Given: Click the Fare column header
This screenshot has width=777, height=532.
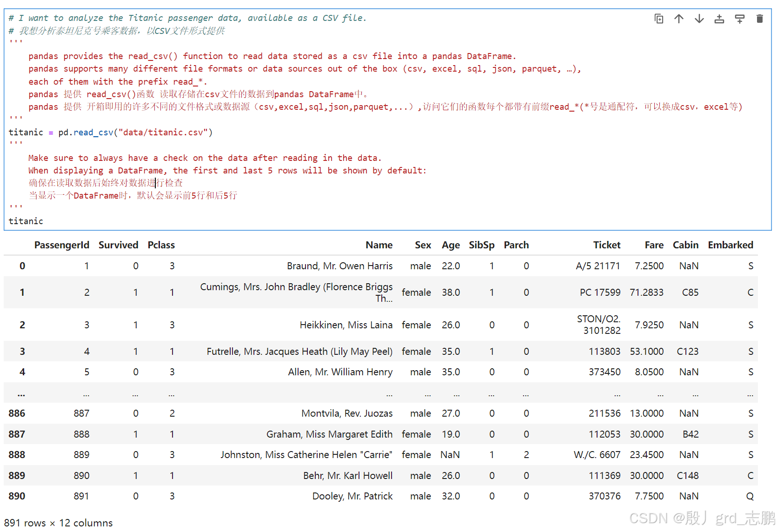Looking at the screenshot, I should click(654, 245).
